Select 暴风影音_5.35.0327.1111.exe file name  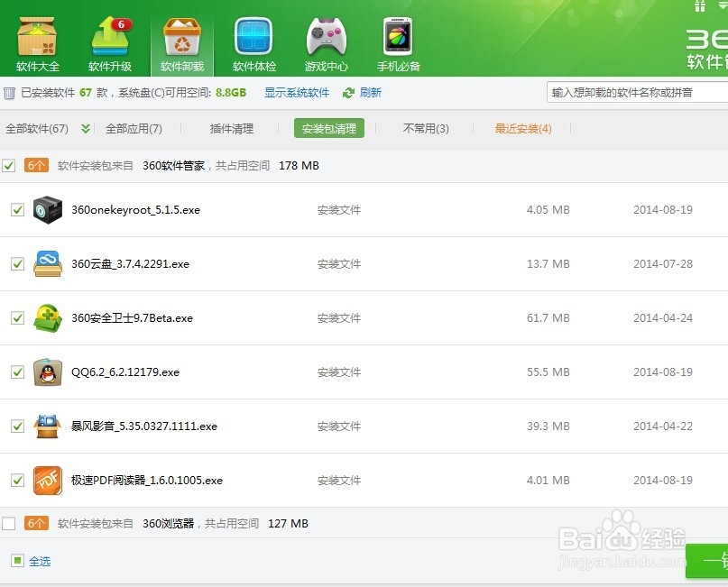pos(144,426)
